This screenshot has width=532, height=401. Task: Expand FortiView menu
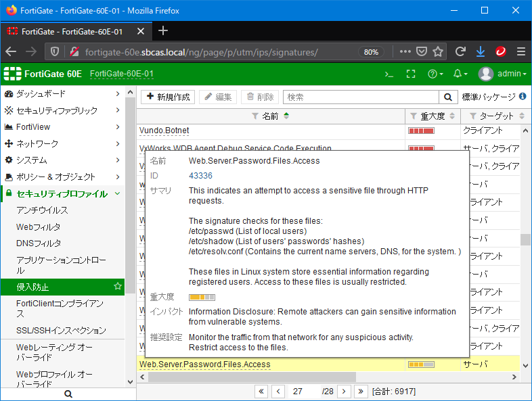coord(62,126)
